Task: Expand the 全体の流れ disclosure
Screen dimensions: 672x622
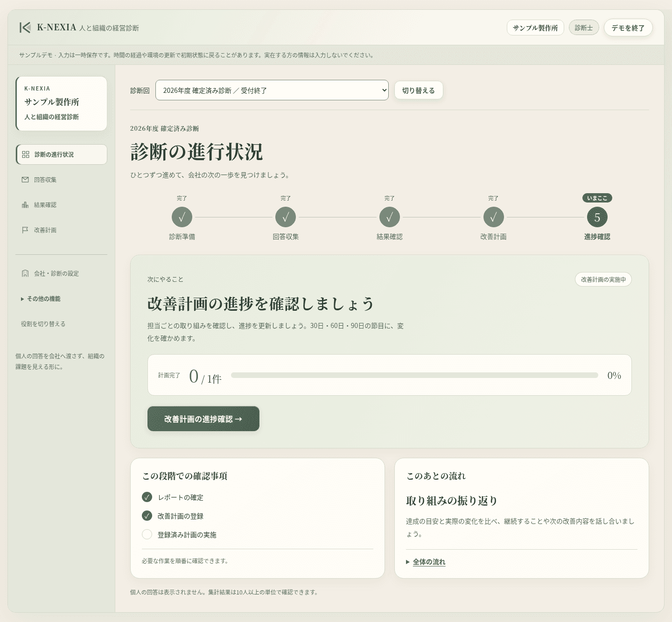Action: [x=426, y=562]
